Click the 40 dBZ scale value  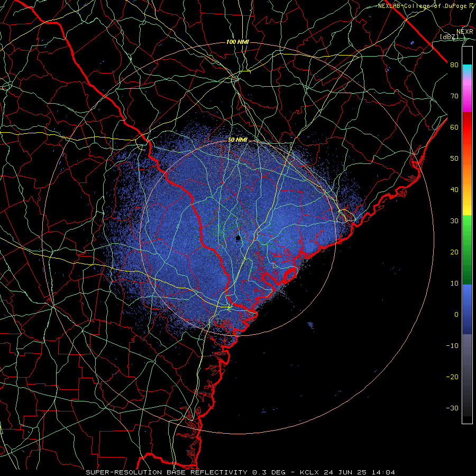(x=454, y=190)
